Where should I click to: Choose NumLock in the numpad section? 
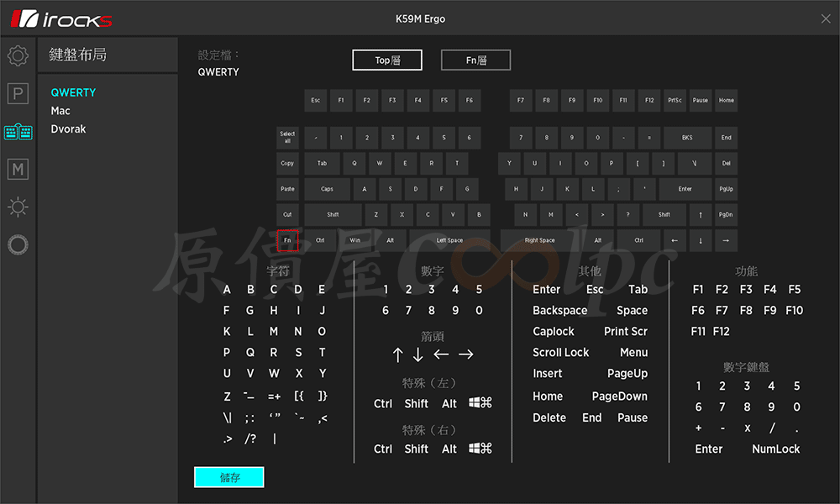[x=775, y=449]
